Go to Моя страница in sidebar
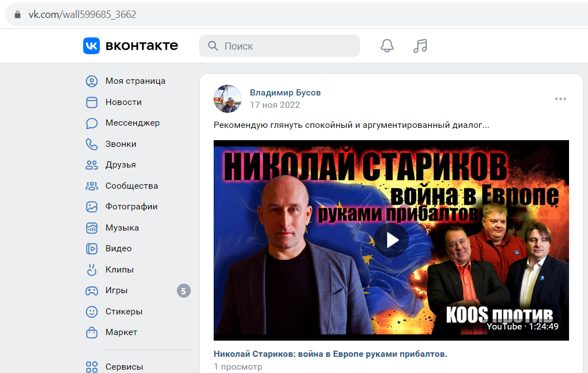The width and height of the screenshot is (588, 373). 135,81
